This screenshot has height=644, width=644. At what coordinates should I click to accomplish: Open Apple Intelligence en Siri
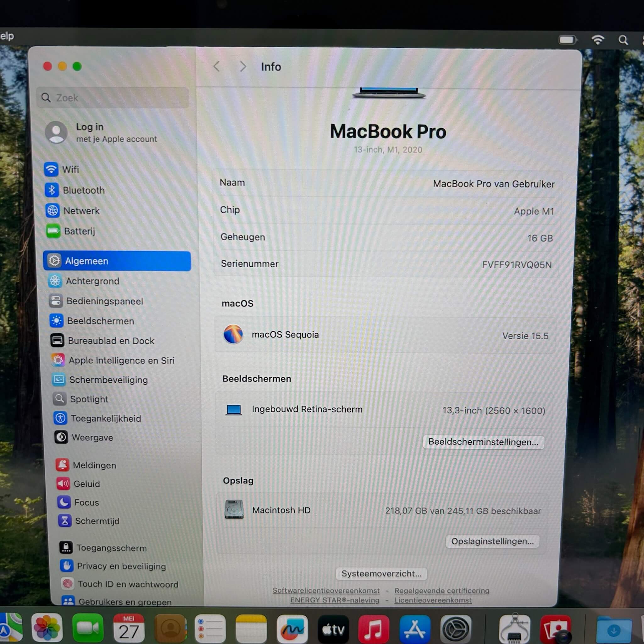[x=113, y=360]
